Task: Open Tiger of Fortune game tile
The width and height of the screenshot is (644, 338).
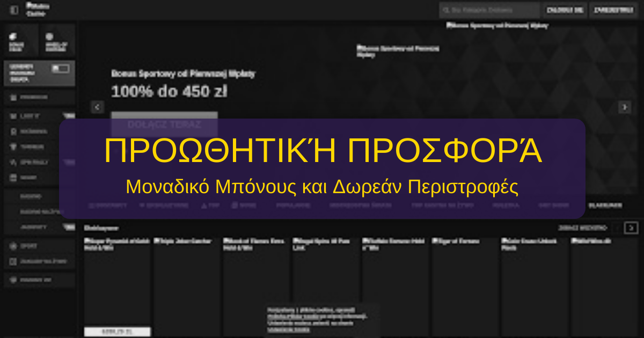Action: click(465, 287)
